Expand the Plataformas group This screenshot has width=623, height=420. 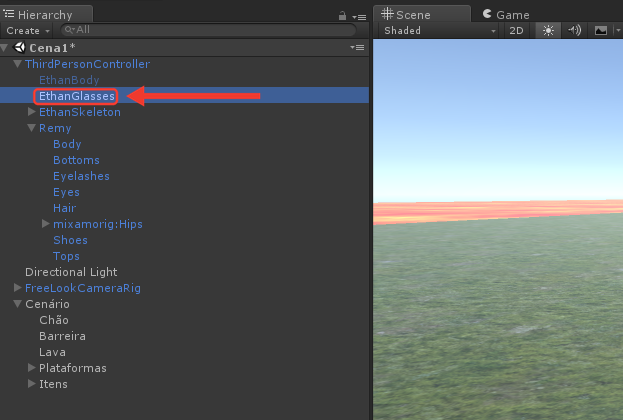tap(32, 368)
